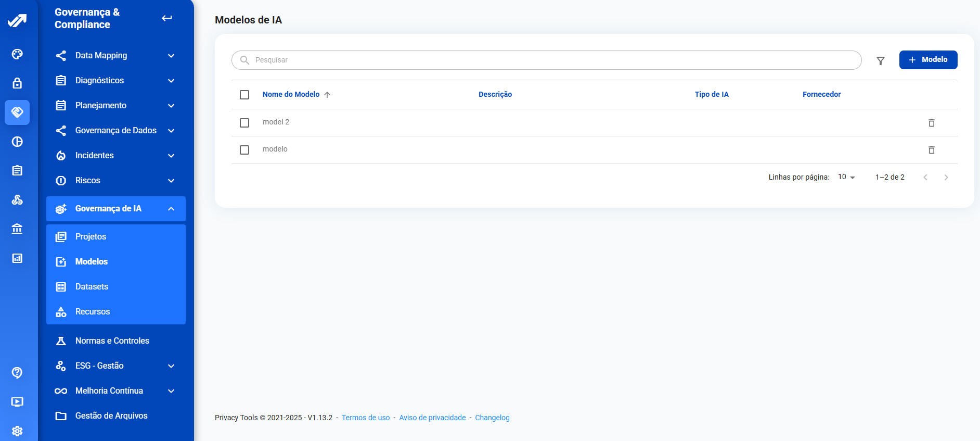This screenshot has height=441, width=980.
Task: Click the padlock icon in left rail
Action: [17, 83]
